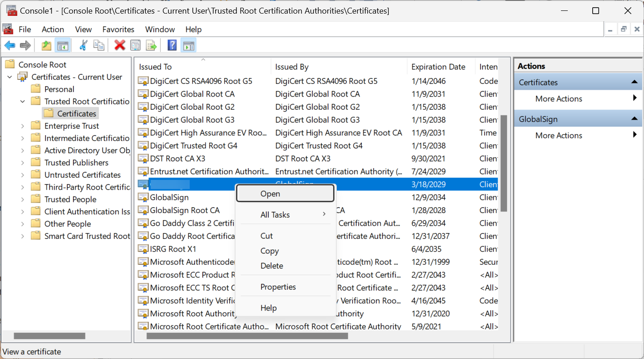The height and width of the screenshot is (359, 644).
Task: Click the 9/30/2021 expiration date cell
Action: (428, 159)
